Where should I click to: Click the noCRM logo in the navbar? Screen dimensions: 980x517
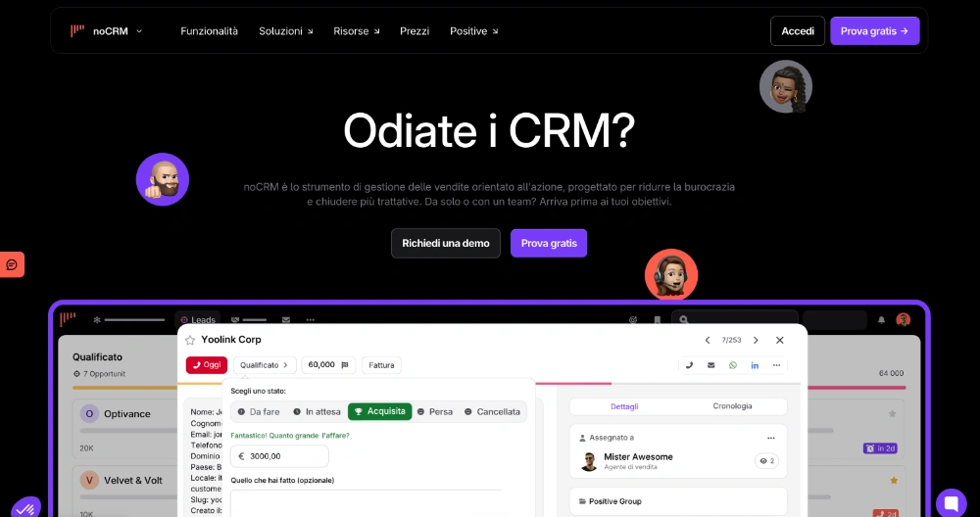coord(77,30)
